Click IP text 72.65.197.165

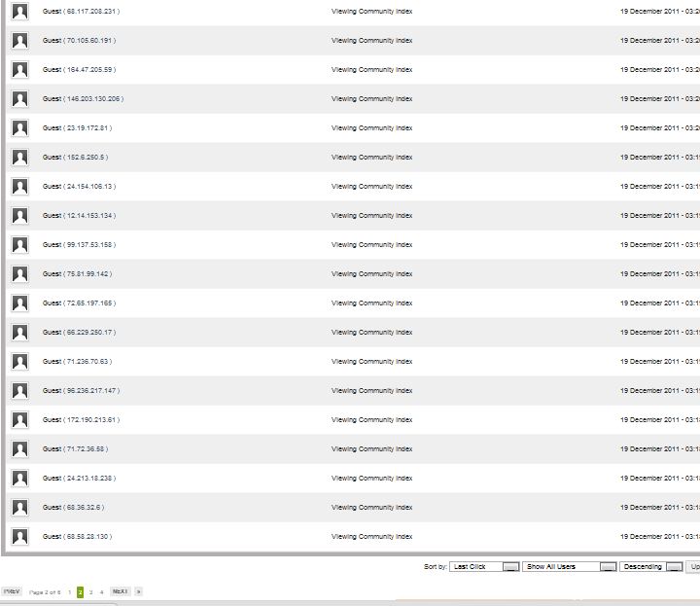coord(89,303)
